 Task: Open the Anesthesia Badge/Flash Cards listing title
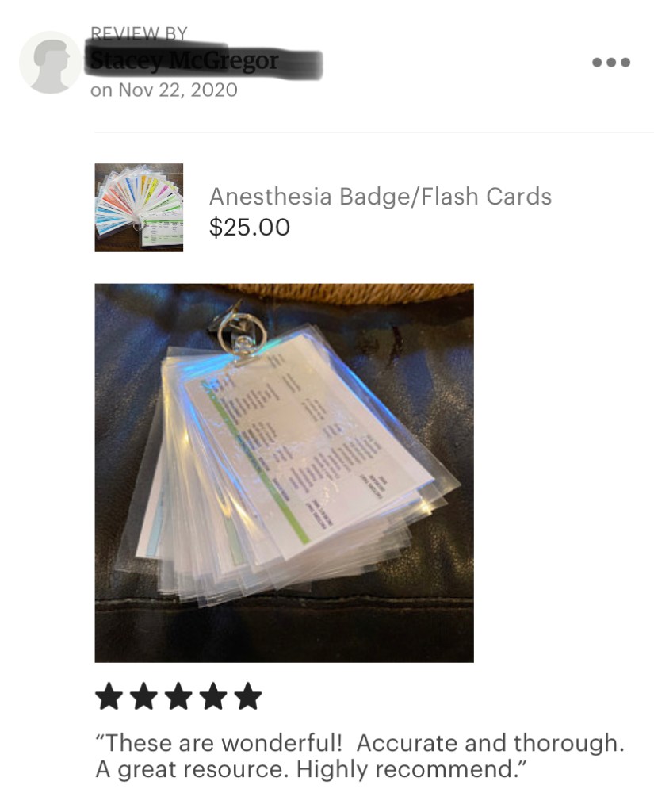380,197
